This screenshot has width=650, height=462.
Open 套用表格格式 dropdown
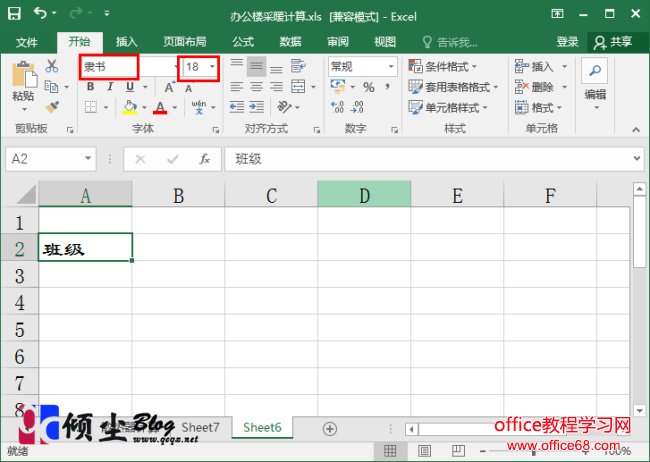[x=453, y=87]
